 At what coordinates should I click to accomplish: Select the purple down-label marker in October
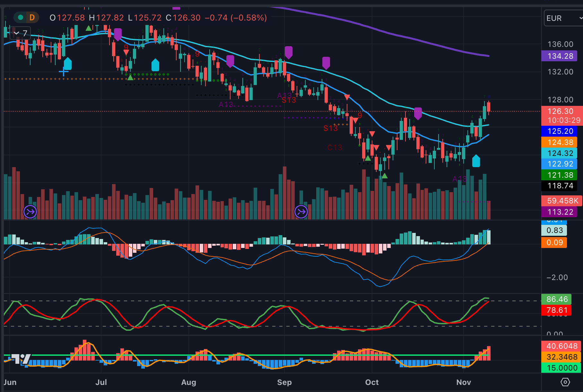[x=418, y=113]
